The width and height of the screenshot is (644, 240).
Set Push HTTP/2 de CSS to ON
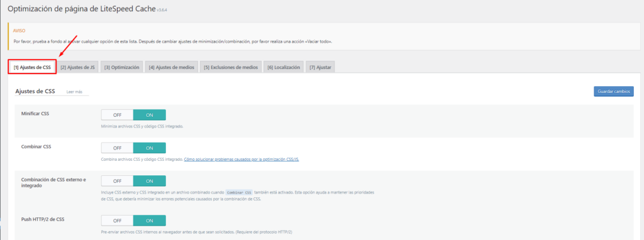tap(150, 221)
